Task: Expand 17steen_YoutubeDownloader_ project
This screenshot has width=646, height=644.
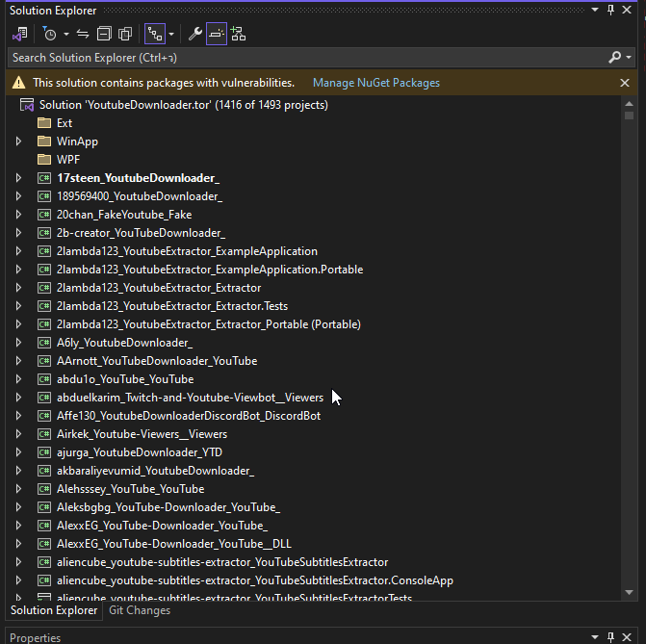Action: pyautogui.click(x=18, y=178)
